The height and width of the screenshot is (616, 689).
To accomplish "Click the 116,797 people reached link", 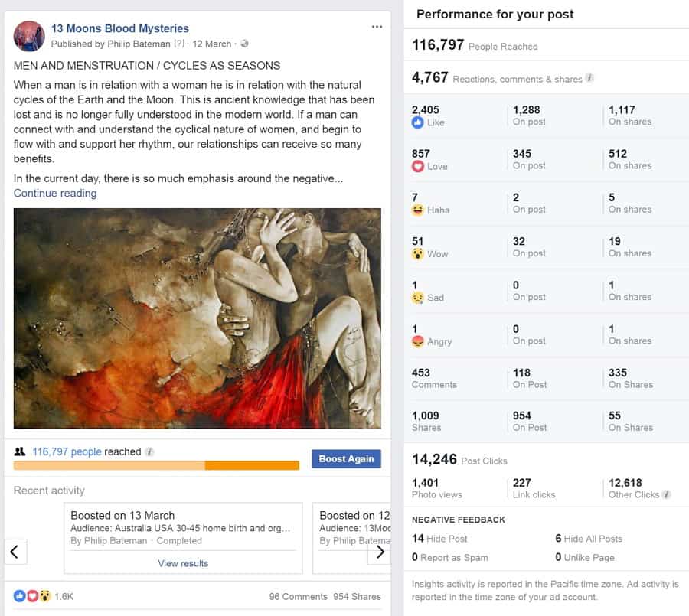I will click(x=67, y=451).
